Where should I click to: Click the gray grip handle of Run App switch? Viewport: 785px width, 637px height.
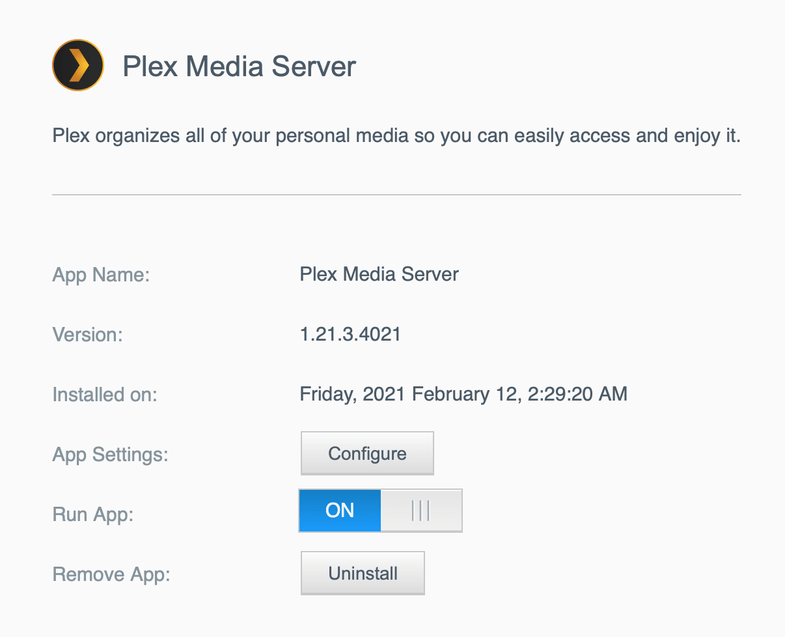coord(421,511)
